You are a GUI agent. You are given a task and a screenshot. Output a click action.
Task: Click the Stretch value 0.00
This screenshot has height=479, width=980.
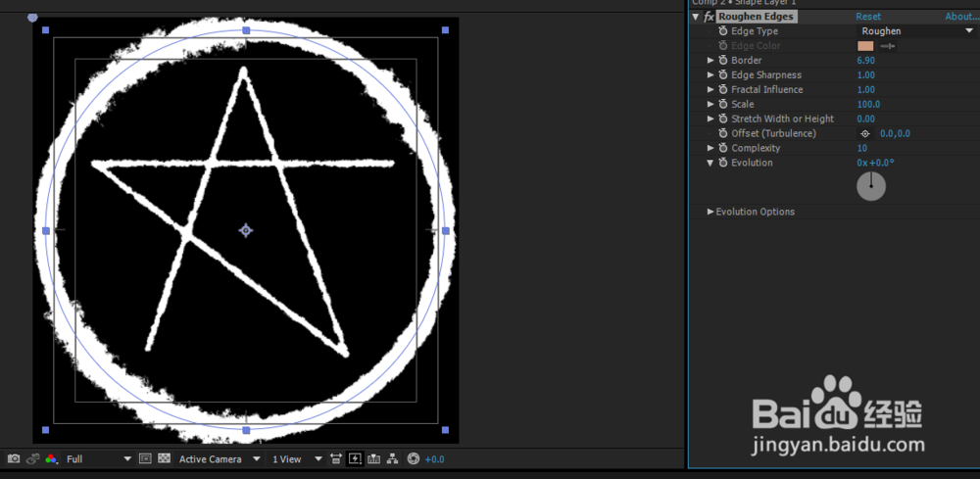(865, 119)
